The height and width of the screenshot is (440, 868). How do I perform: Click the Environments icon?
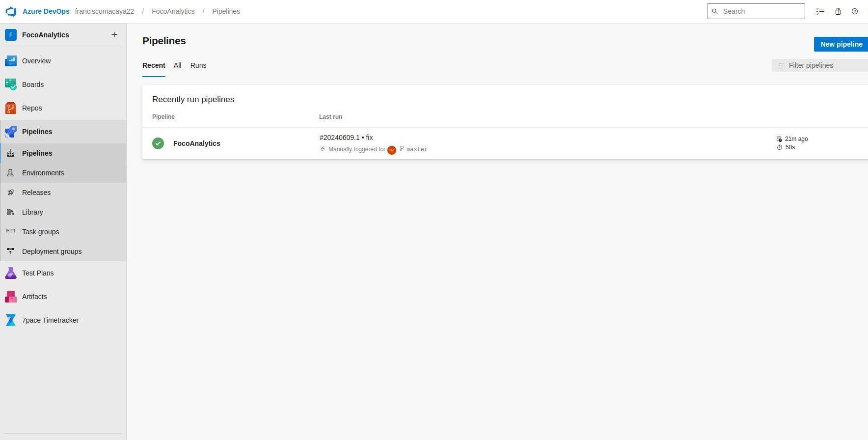[x=10, y=173]
